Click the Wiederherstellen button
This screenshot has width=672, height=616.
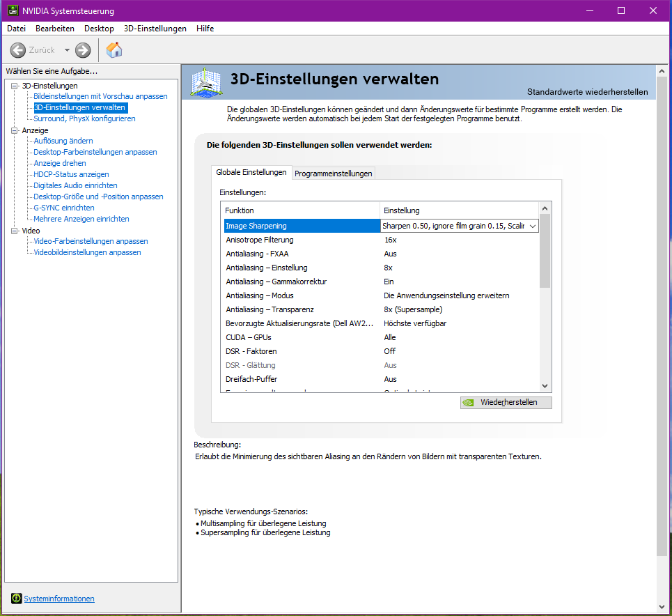point(506,402)
